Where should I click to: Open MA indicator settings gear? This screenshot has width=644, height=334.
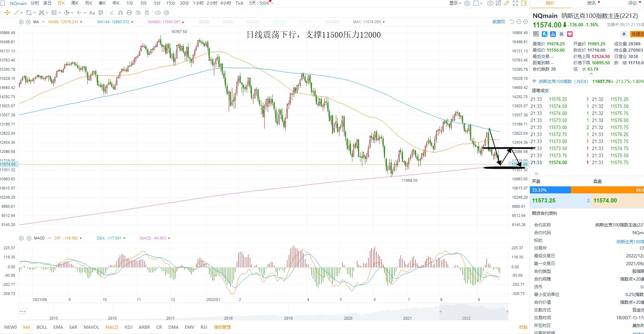21,22
